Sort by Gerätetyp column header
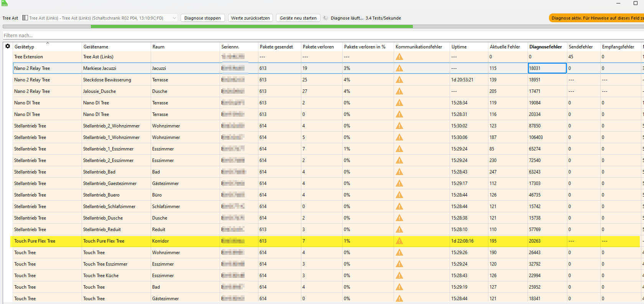Viewport: 644px width, 304px height. coord(25,47)
